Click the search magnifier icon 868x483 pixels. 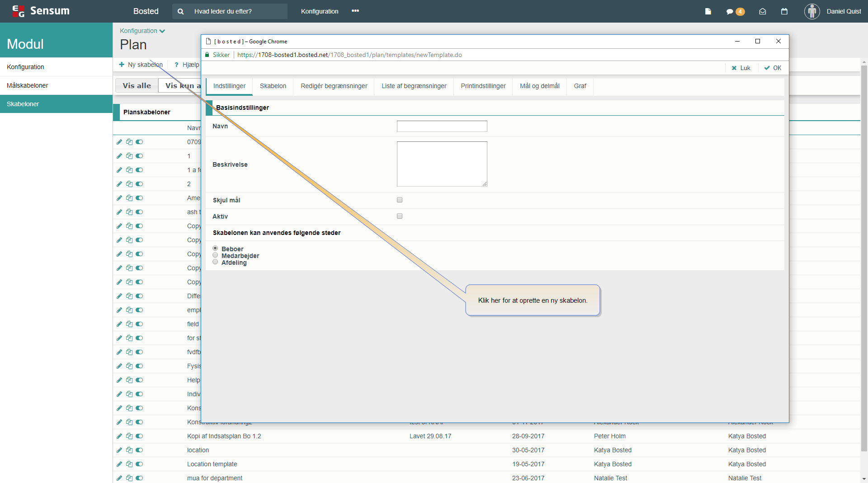click(181, 11)
